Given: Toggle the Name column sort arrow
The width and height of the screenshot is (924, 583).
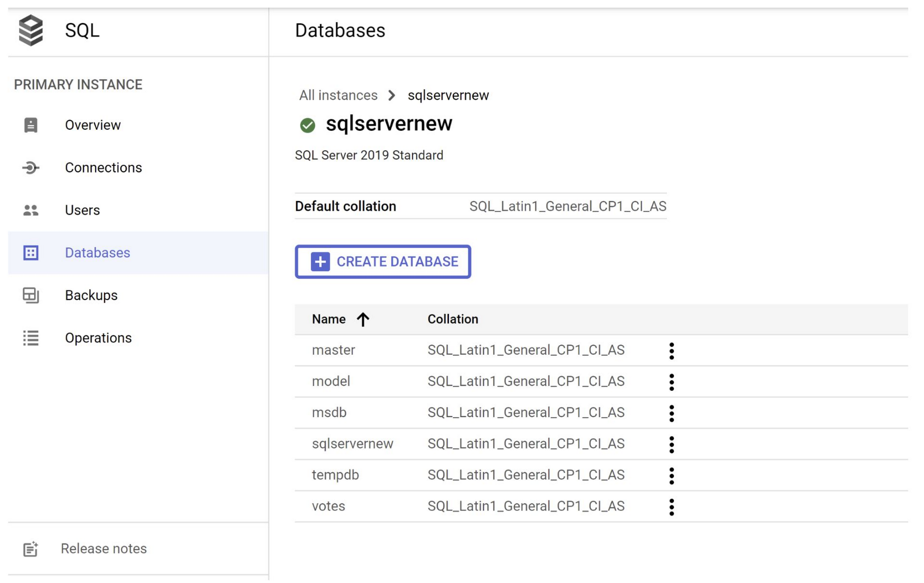Looking at the screenshot, I should point(363,319).
